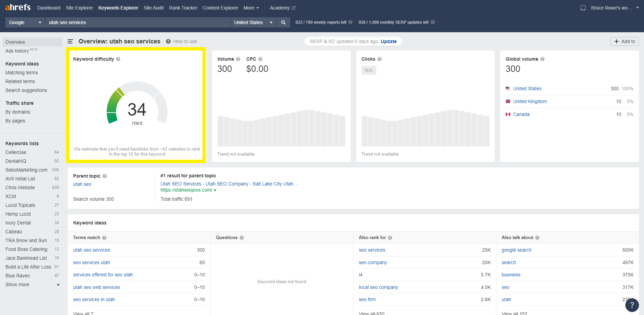Click the search magnifier button
This screenshot has height=315, width=644.
(x=283, y=22)
